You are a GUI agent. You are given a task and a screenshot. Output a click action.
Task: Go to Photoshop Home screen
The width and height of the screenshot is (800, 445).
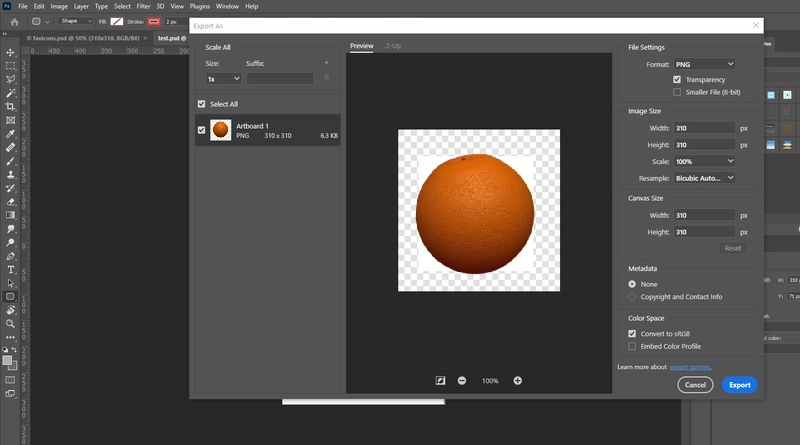tap(14, 22)
